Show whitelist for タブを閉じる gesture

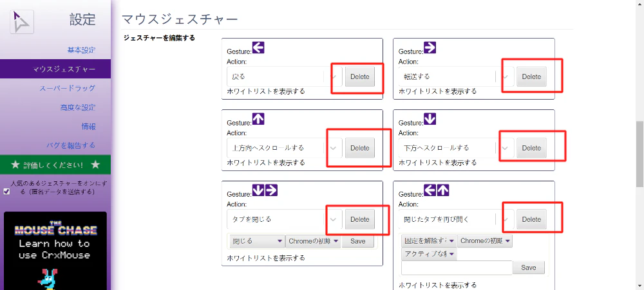(266, 258)
